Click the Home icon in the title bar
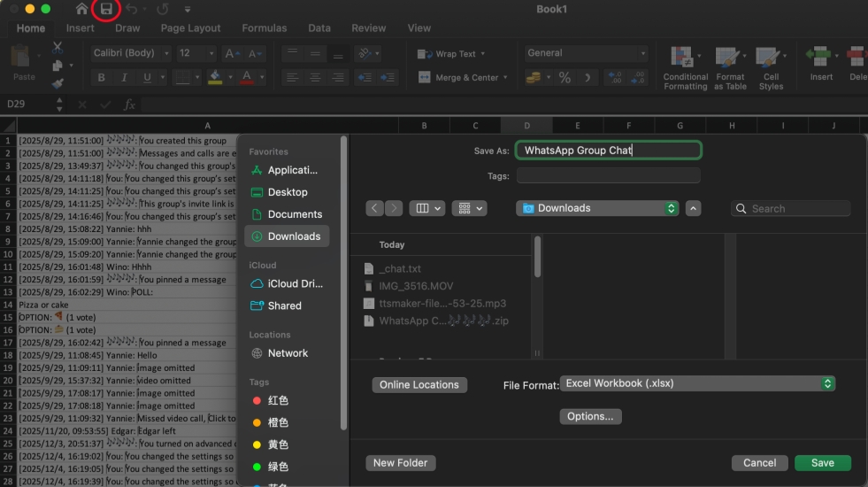 point(82,10)
